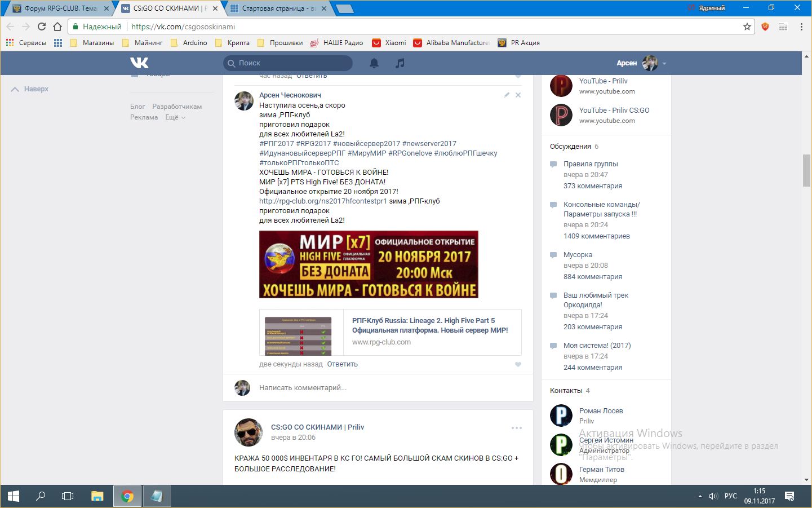Click Наверх scroll-up control

(30, 89)
